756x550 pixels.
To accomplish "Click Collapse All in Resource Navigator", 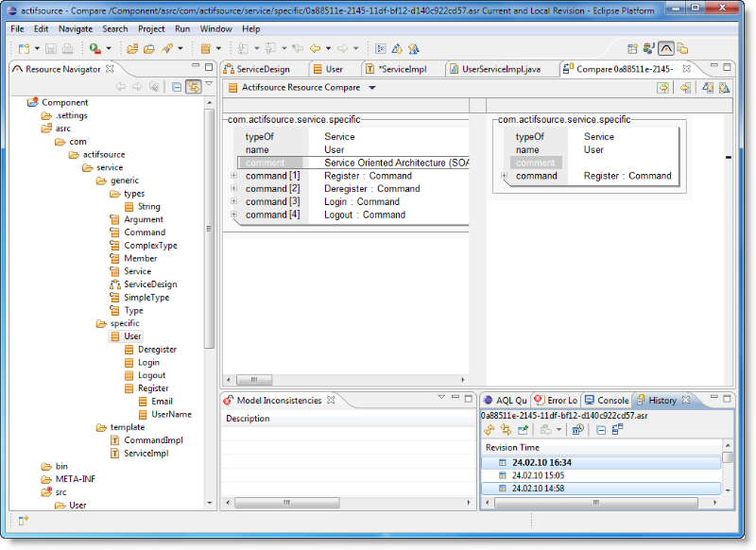I will point(177,87).
